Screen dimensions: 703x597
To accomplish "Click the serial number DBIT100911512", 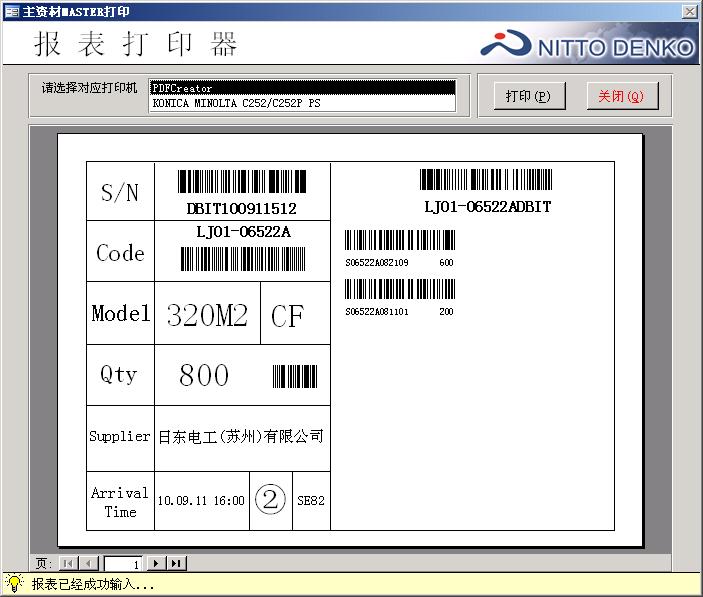I will (x=242, y=208).
